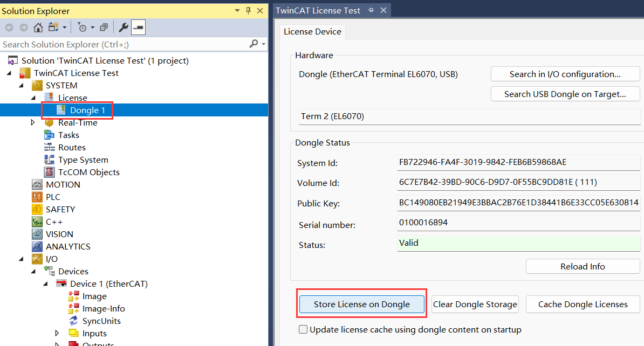Image resolution: width=644 pixels, height=346 pixels.
Task: Click the Devices icon in tree
Action: click(x=49, y=271)
